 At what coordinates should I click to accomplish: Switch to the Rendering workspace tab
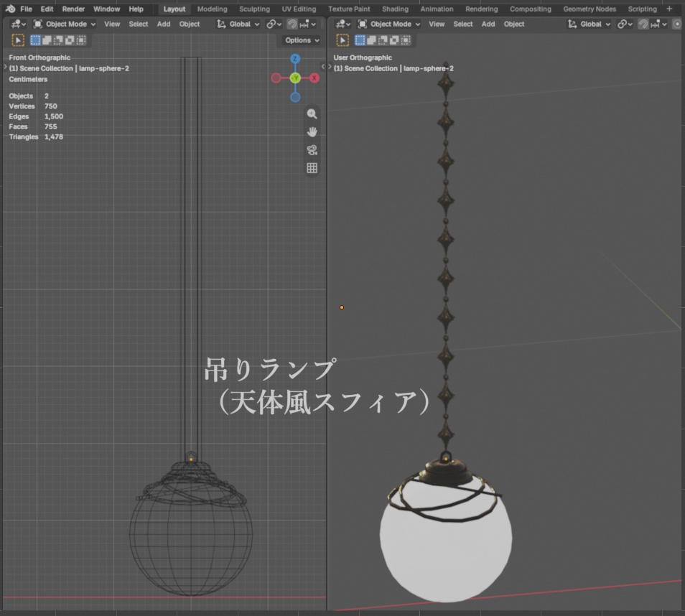[x=481, y=9]
